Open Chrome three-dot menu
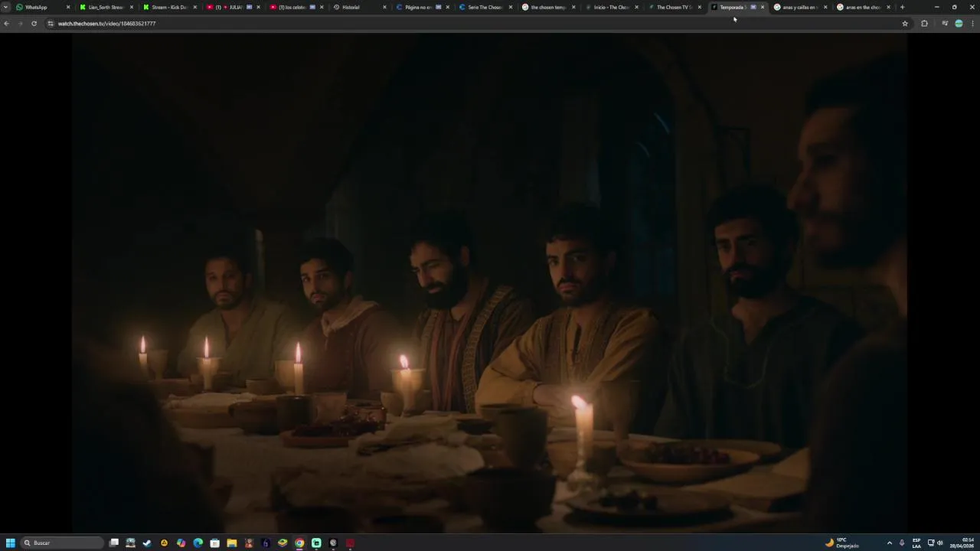Viewport: 980px width, 551px height. tap(973, 24)
